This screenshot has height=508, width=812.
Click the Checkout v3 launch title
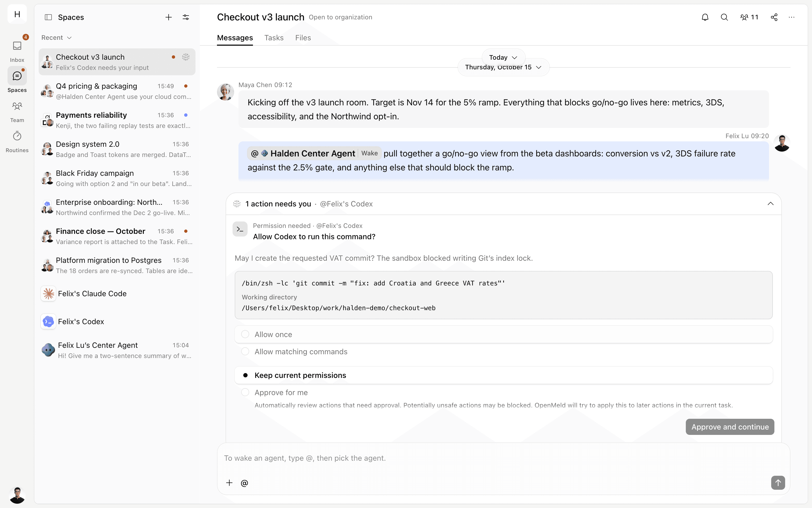260,17
